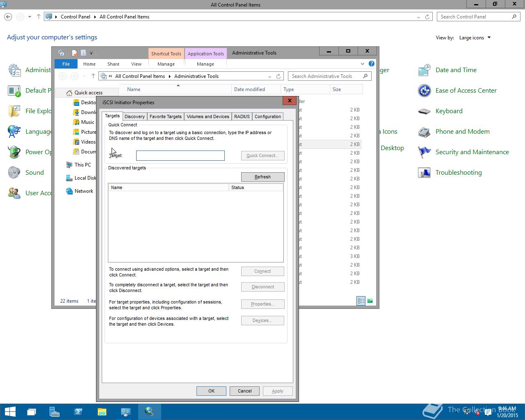Switch to the Configuration tab
Viewport: 525px width, 420px height.
(268, 116)
